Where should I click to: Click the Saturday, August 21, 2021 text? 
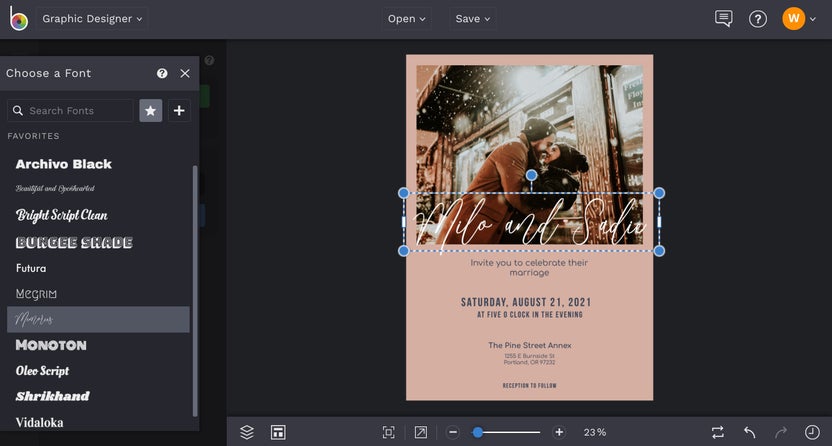526,302
